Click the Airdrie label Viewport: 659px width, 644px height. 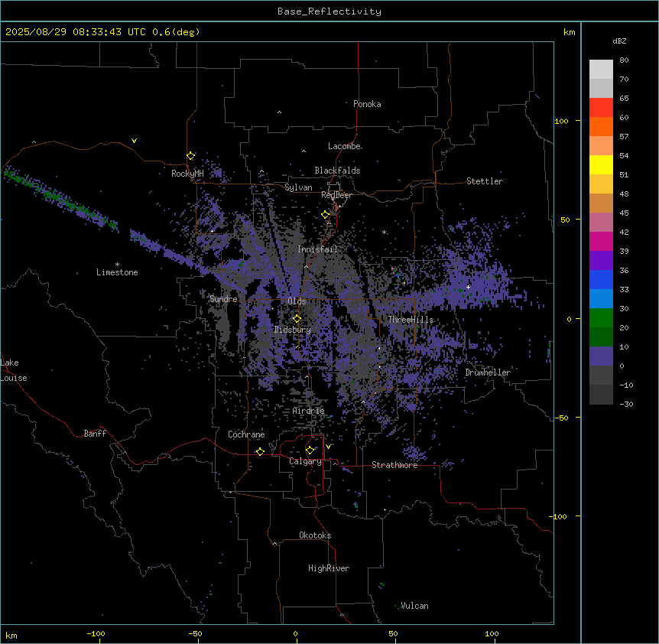pos(309,411)
